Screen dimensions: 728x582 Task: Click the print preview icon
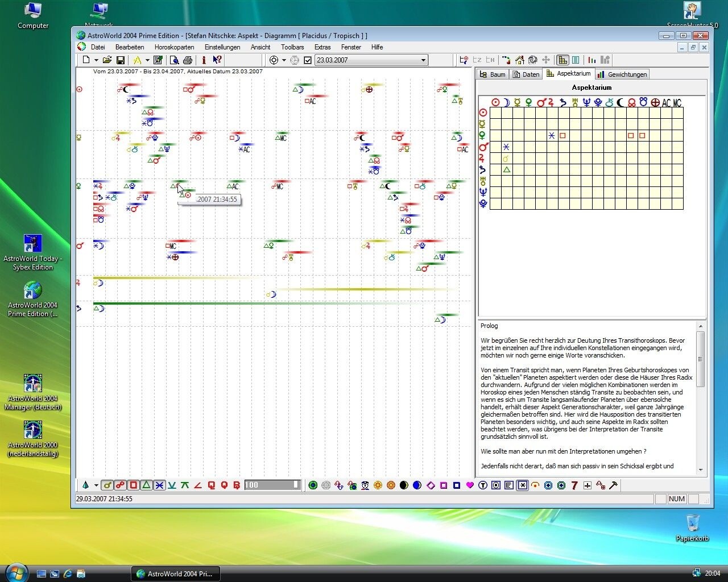point(175,60)
